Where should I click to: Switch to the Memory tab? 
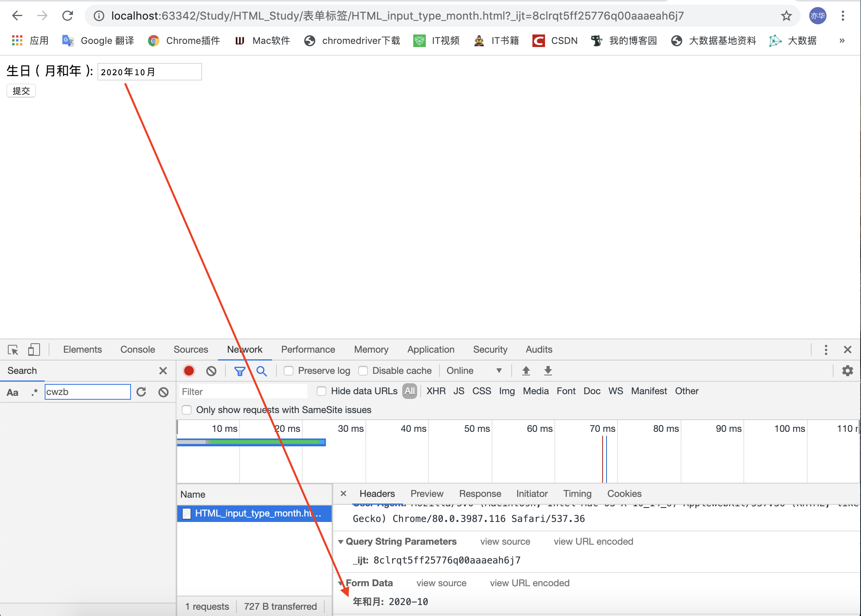pyautogui.click(x=371, y=350)
